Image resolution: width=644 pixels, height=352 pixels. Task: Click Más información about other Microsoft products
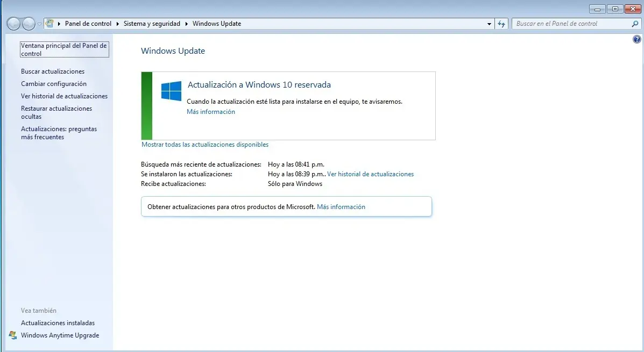341,207
